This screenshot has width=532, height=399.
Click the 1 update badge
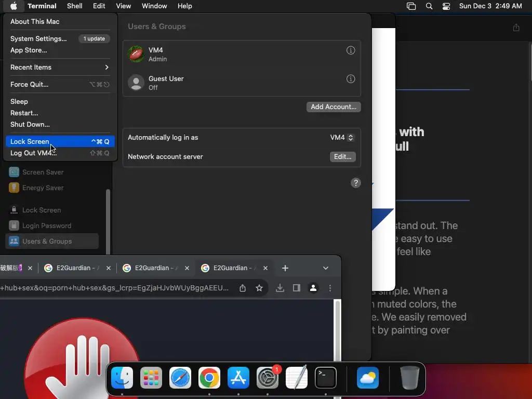[x=95, y=38]
